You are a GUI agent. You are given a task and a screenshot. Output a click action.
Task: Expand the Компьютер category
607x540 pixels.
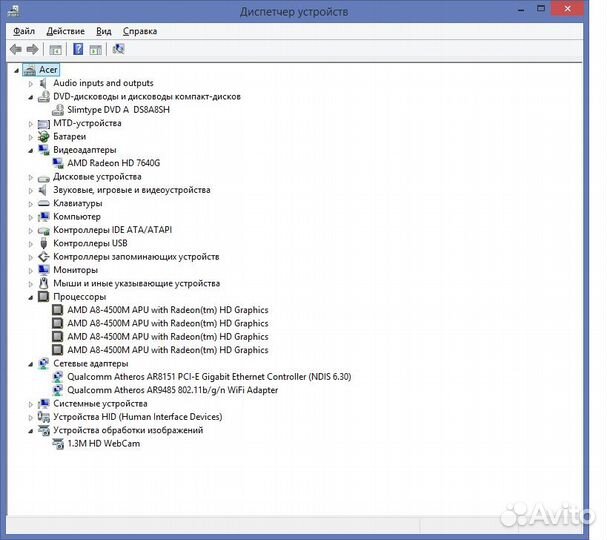pyautogui.click(x=31, y=217)
